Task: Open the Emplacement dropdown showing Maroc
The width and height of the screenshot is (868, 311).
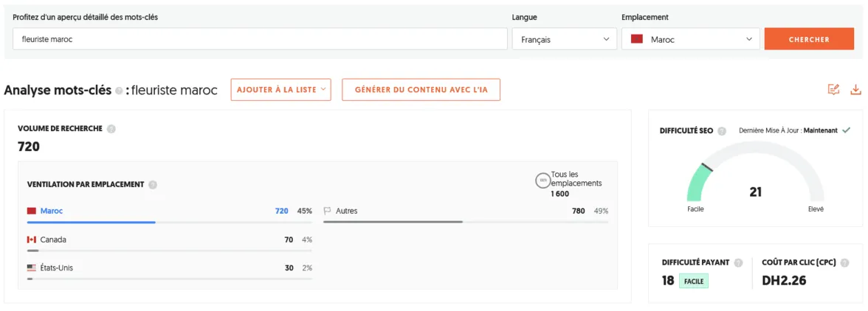Action: [x=690, y=39]
